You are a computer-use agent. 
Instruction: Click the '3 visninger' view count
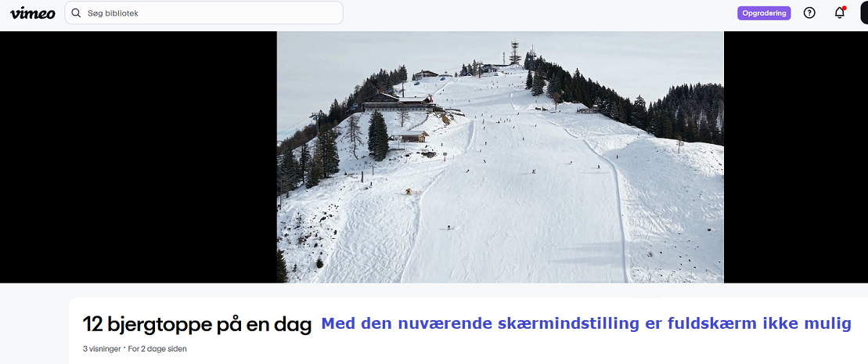click(101, 349)
